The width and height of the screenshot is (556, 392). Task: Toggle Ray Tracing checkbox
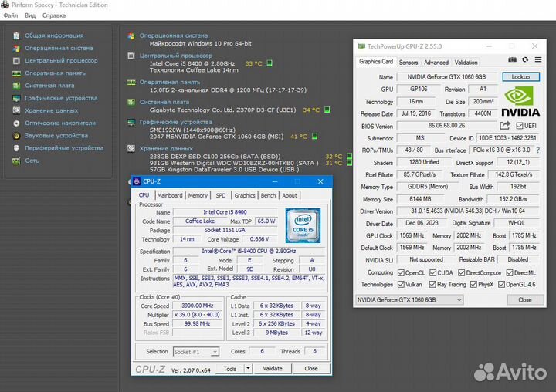click(432, 284)
